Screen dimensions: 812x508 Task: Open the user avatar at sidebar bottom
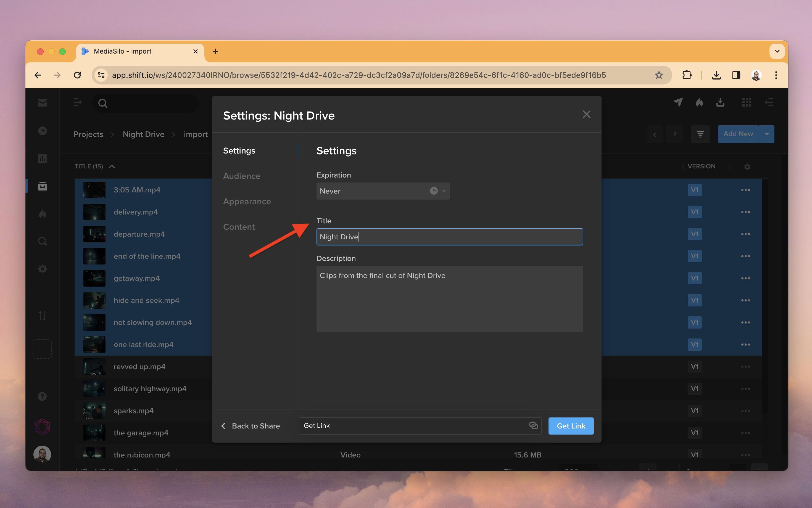[x=42, y=454]
